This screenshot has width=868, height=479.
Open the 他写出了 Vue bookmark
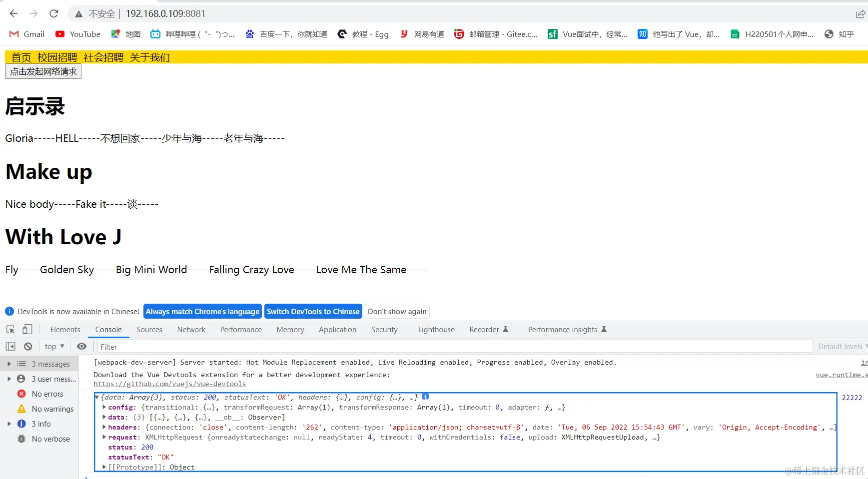(679, 34)
